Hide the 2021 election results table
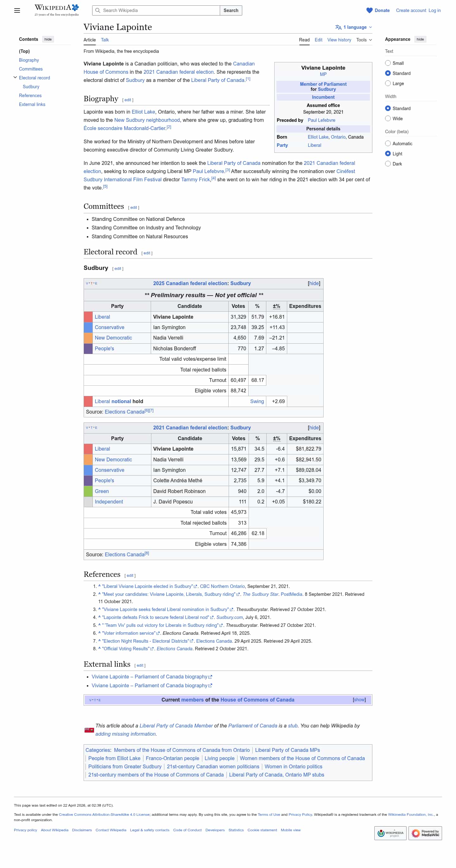Viewport: 456px width, 868px height. pos(314,428)
